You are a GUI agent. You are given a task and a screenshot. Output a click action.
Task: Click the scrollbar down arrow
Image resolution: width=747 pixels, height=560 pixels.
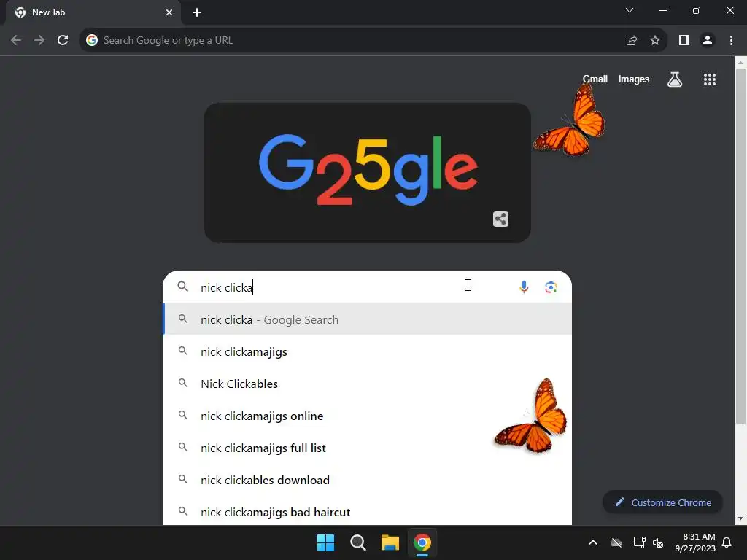point(740,518)
